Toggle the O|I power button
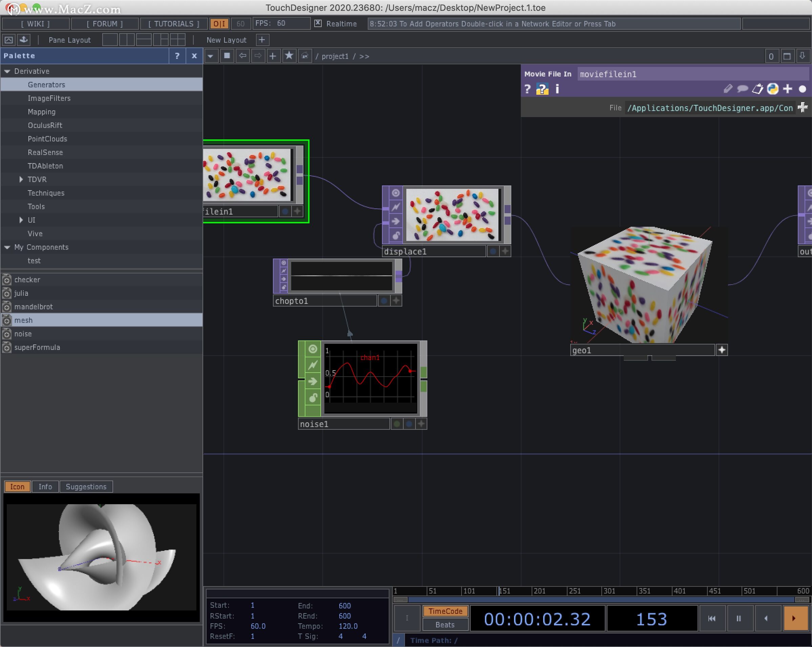This screenshot has width=812, height=647. pyautogui.click(x=219, y=24)
